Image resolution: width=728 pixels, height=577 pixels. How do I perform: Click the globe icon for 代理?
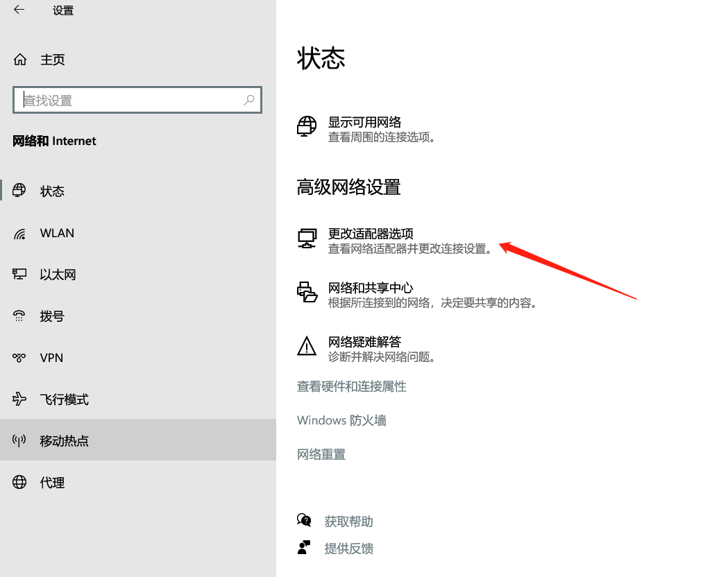pos(19,482)
